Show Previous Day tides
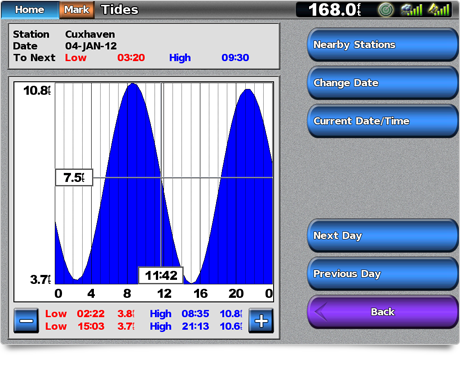The width and height of the screenshot is (460, 370). (383, 274)
